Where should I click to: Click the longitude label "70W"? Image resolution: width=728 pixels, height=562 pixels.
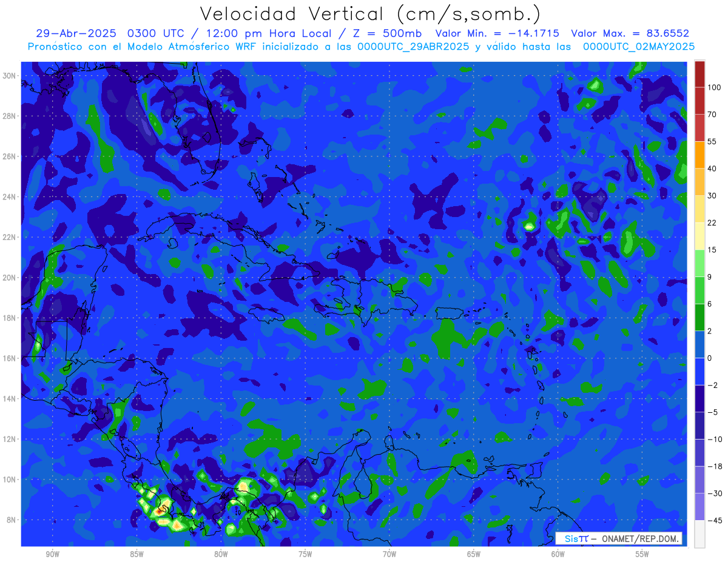point(389,554)
